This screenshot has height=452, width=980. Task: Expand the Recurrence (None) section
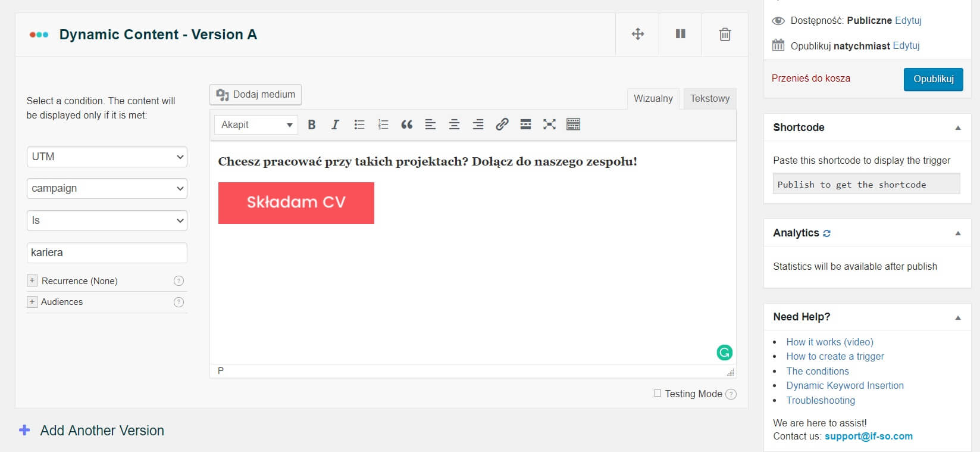pos(32,280)
